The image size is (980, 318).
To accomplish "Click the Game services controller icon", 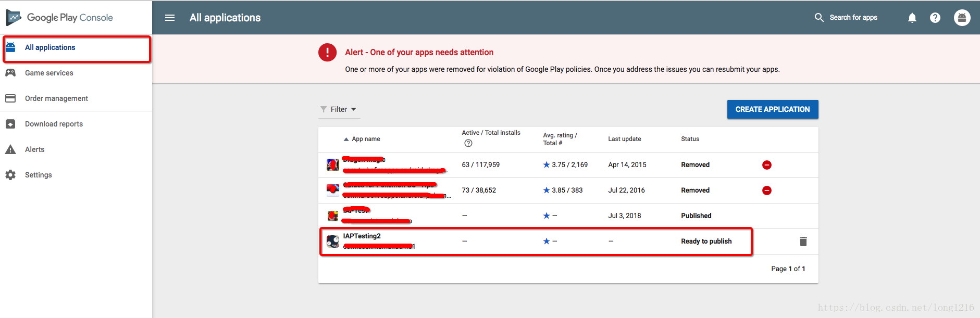I will [10, 73].
